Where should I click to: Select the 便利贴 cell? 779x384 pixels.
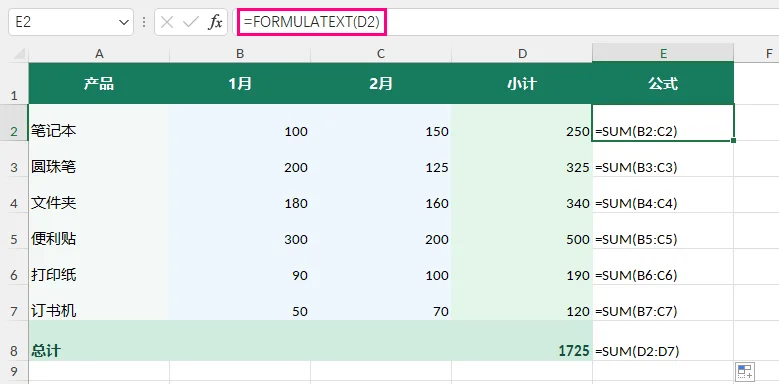pyautogui.click(x=99, y=231)
